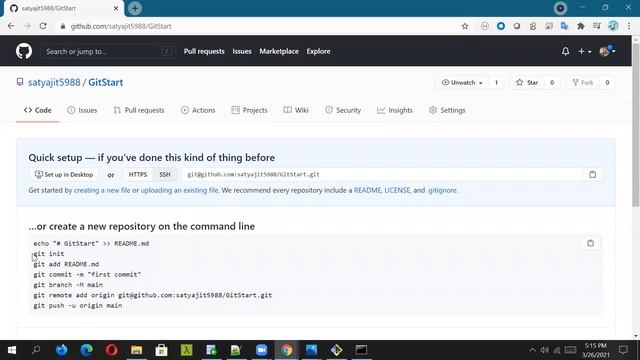This screenshot has width=640, height=360.
Task: Click the README link
Action: click(367, 190)
